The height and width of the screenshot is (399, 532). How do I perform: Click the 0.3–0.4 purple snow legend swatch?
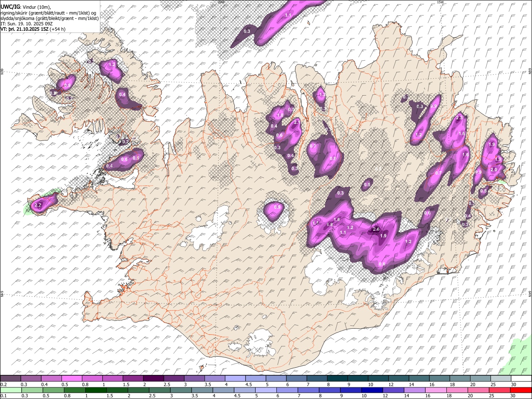(31, 378)
